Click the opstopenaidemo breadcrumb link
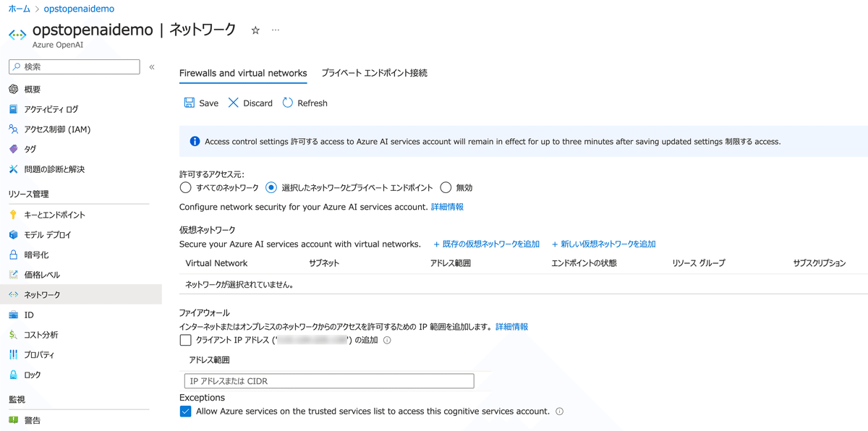 click(x=80, y=9)
